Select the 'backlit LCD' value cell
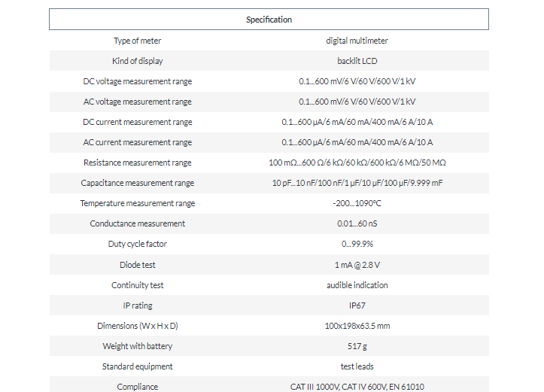This screenshot has height=392, width=544. 357,61
